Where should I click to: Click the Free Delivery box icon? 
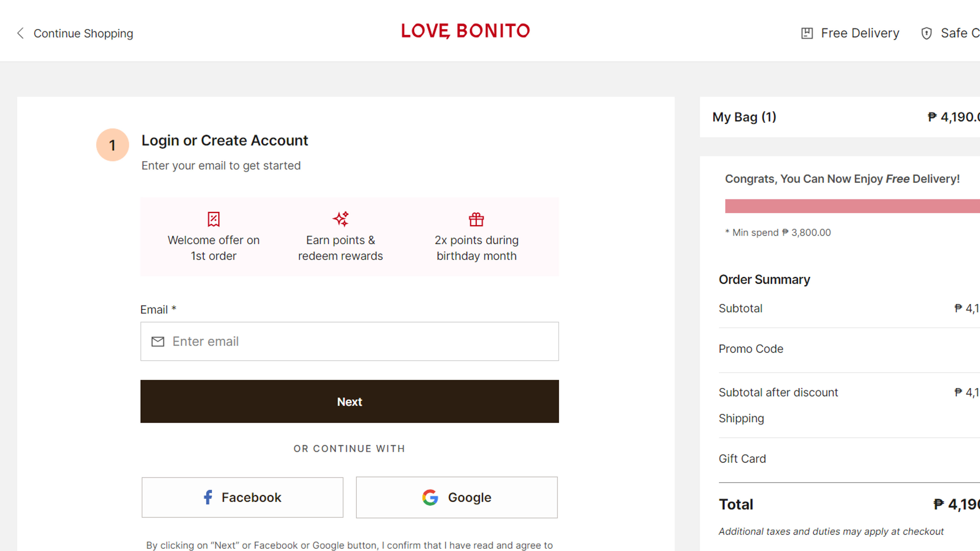[x=807, y=33]
